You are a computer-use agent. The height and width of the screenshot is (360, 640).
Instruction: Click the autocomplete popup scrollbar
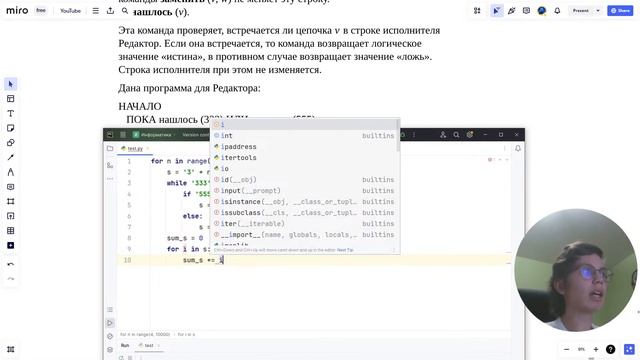point(398,135)
